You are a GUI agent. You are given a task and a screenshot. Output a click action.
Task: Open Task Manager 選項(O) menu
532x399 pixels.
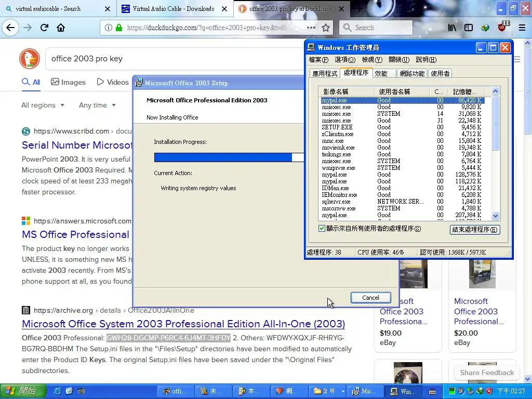(x=345, y=60)
